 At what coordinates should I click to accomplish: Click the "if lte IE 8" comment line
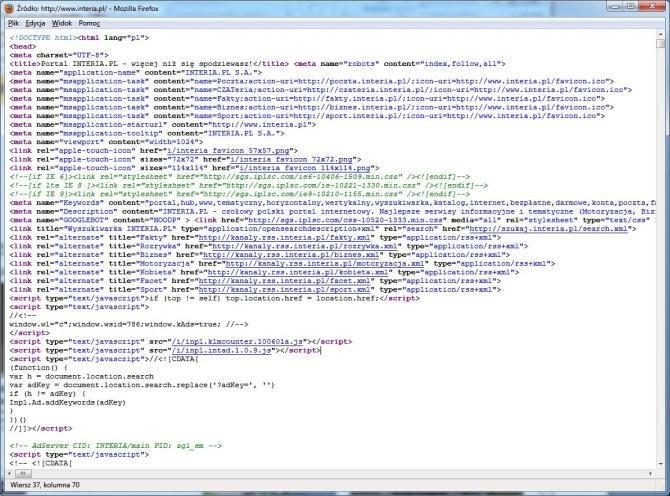click(x=249, y=185)
